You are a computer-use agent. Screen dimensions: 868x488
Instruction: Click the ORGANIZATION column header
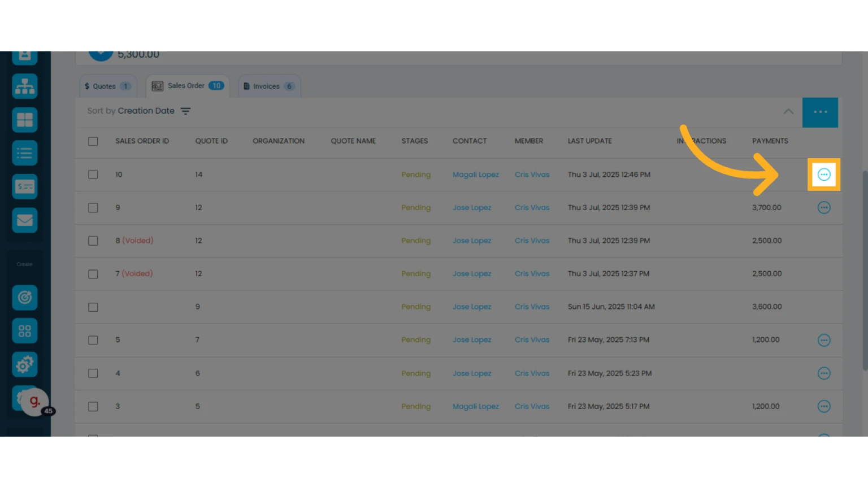(x=279, y=141)
